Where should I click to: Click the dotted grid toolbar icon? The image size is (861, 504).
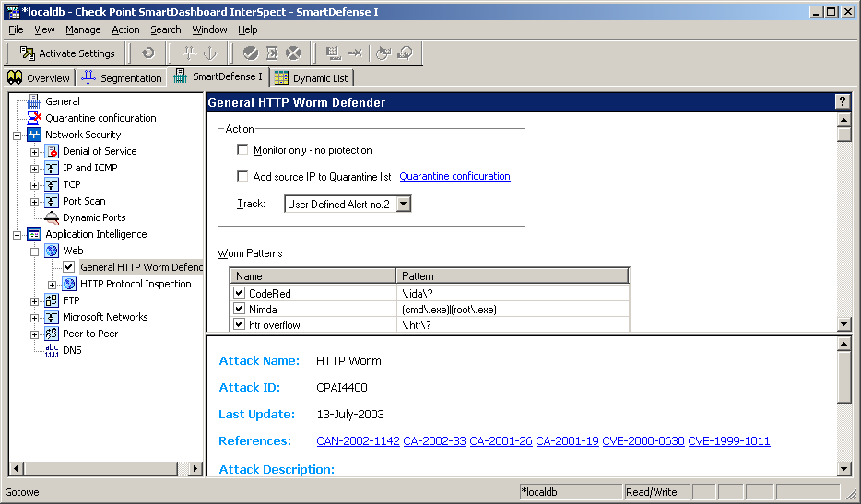tap(334, 53)
